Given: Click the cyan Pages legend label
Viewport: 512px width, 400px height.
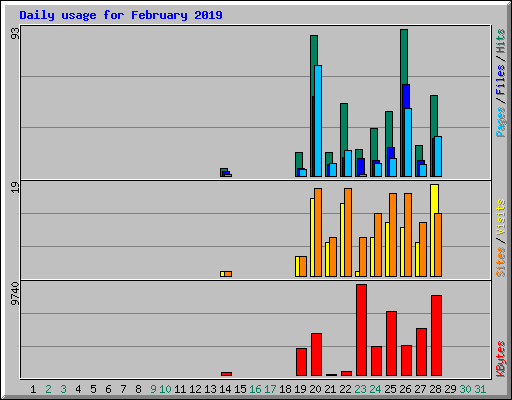Looking at the screenshot, I should 500,122.
